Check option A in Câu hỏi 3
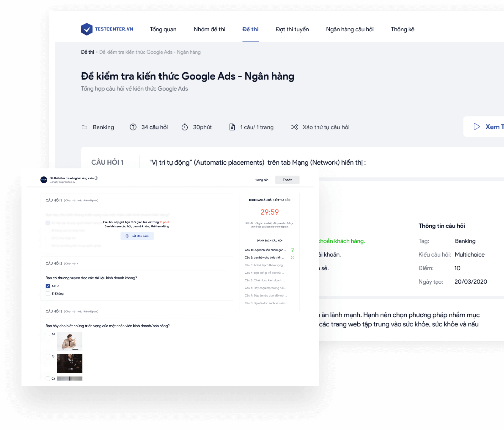The height and width of the screenshot is (430, 504). 48,334
